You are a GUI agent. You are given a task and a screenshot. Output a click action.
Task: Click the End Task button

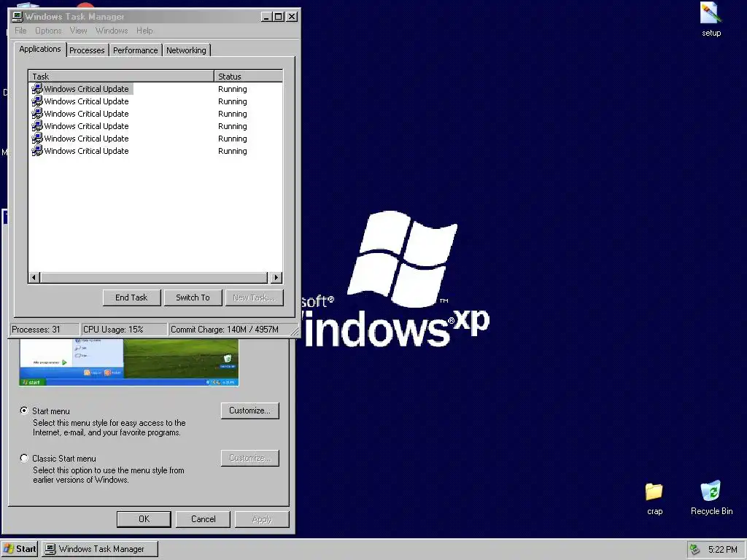click(131, 297)
